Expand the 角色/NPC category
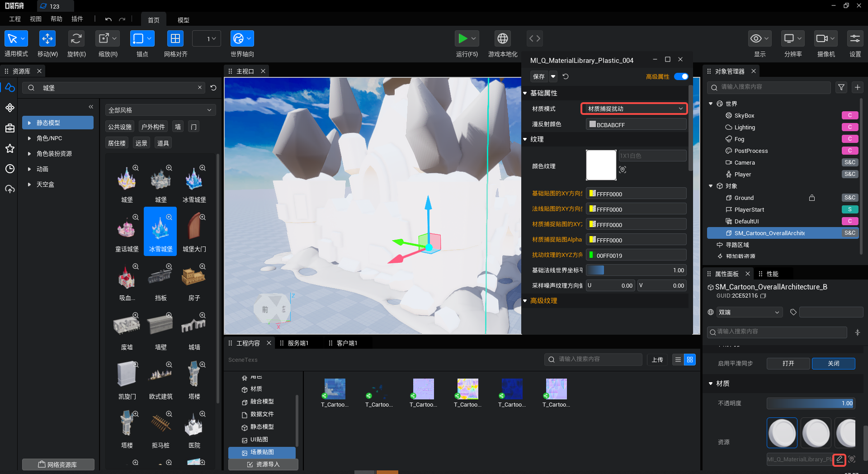 (x=29, y=138)
